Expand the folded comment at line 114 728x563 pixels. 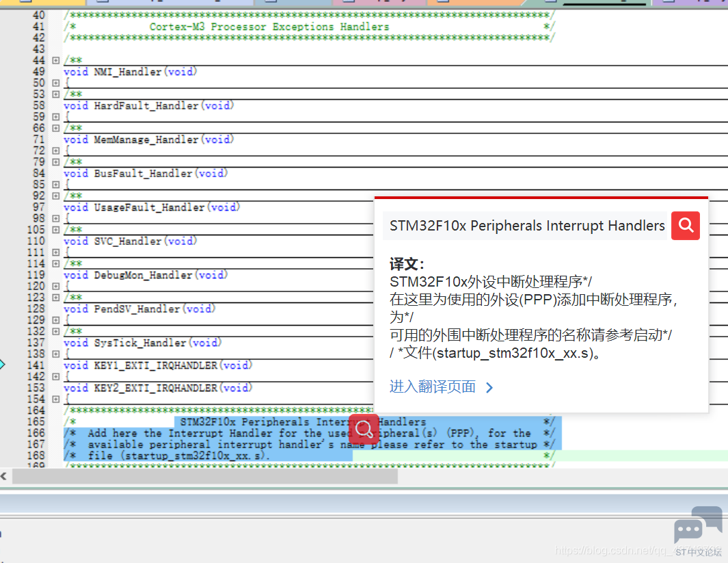[x=56, y=264]
